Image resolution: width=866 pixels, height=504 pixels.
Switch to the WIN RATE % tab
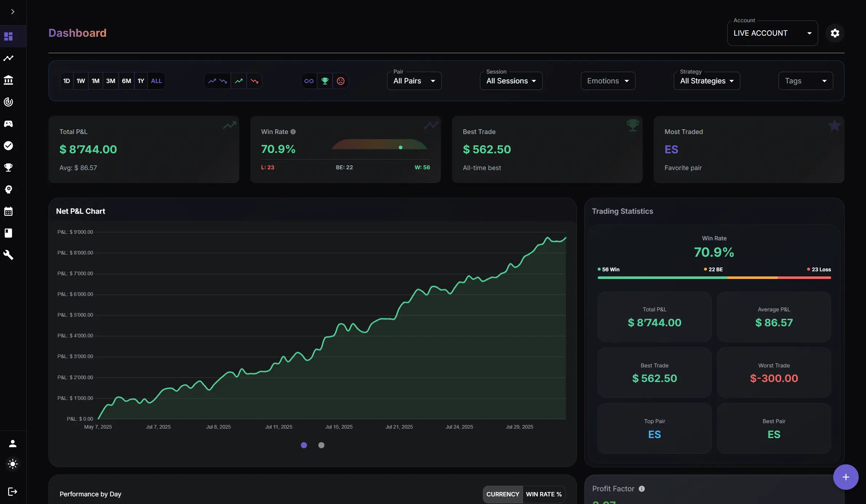point(543,494)
